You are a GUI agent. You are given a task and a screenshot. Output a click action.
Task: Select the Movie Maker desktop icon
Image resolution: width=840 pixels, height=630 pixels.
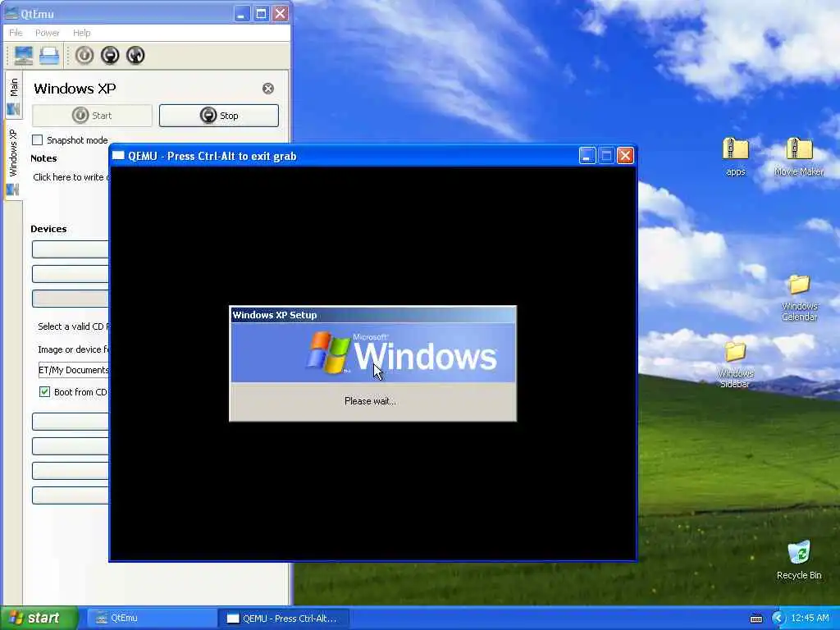point(799,157)
